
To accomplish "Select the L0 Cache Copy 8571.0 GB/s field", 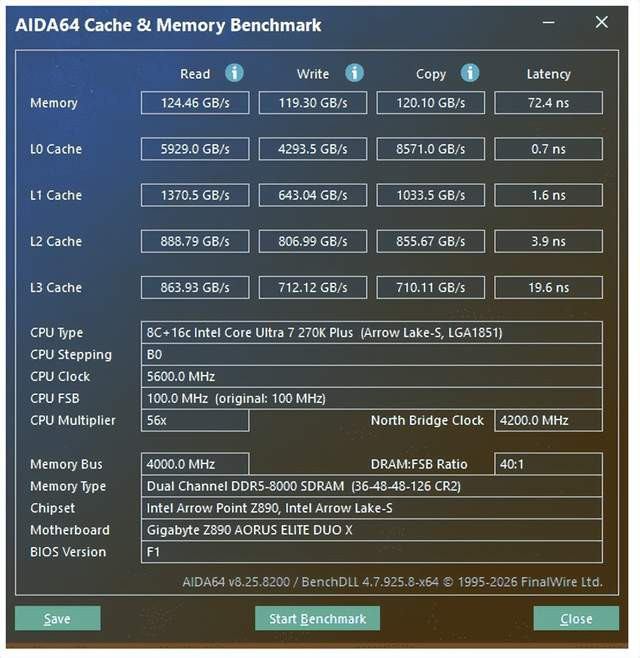I will coord(430,149).
